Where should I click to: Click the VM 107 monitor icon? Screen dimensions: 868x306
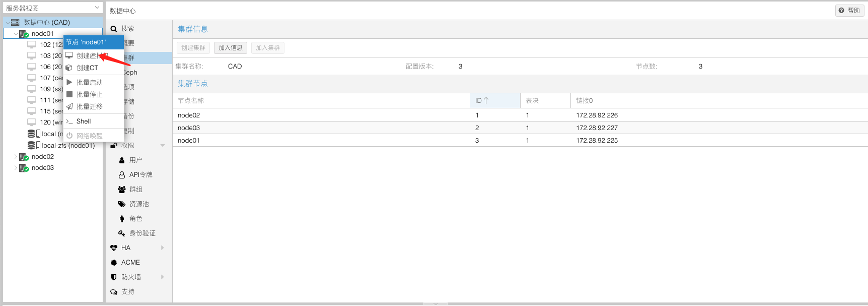(x=32, y=78)
